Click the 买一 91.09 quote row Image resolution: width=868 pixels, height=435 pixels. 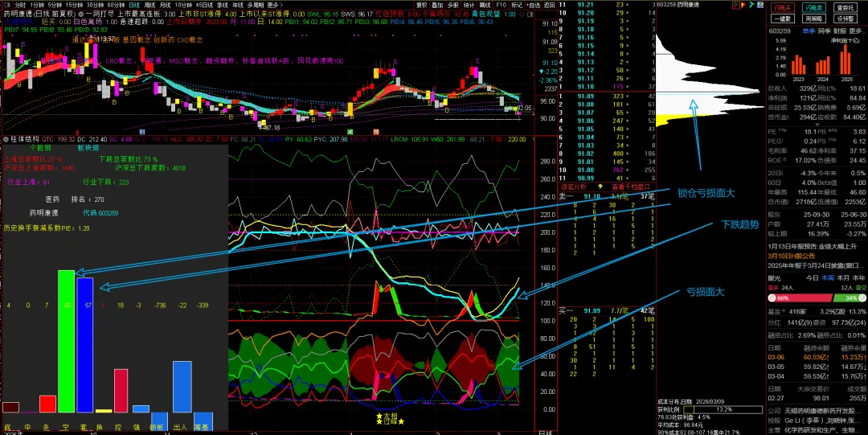tap(607, 310)
